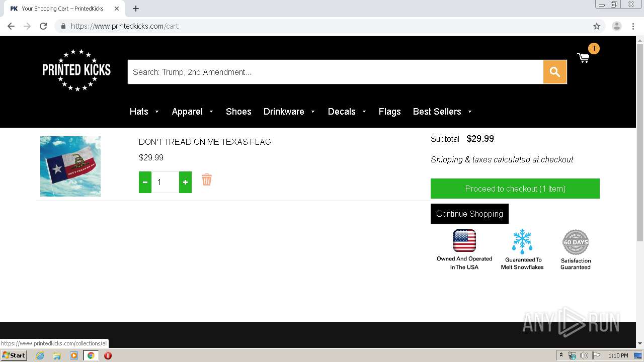Open taskbar file explorer folder
Viewport: 644px width, 362px height.
57,355
